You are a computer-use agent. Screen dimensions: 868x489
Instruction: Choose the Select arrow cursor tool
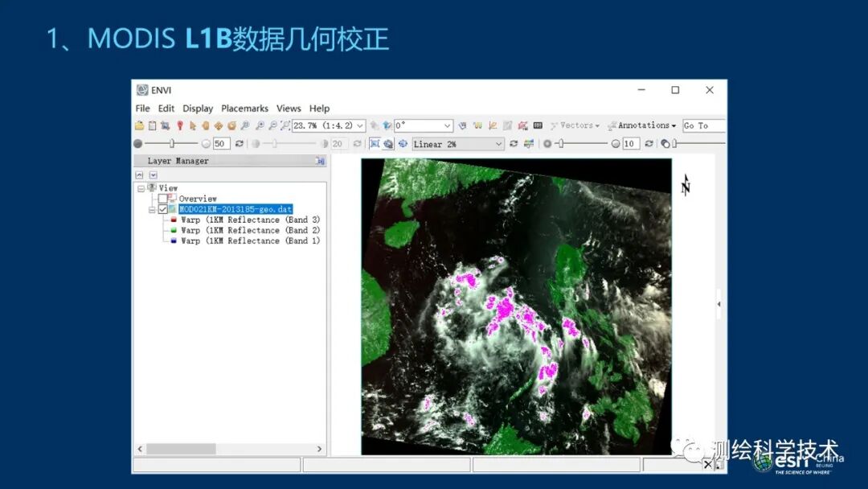193,125
